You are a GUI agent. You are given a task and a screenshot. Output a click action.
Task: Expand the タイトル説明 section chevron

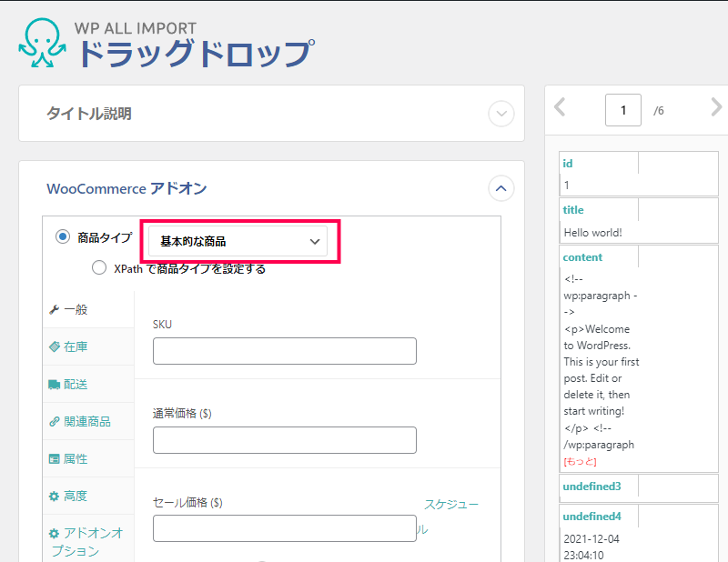click(501, 114)
